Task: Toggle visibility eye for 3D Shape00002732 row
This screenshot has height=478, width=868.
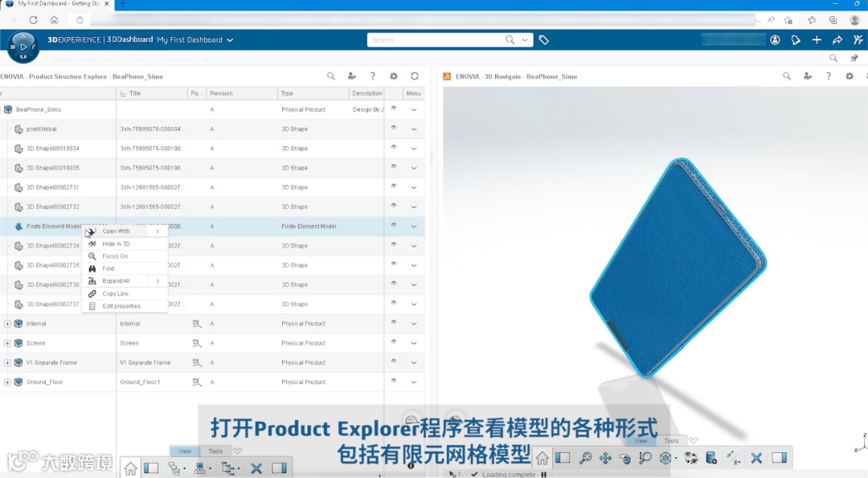Action: click(394, 206)
